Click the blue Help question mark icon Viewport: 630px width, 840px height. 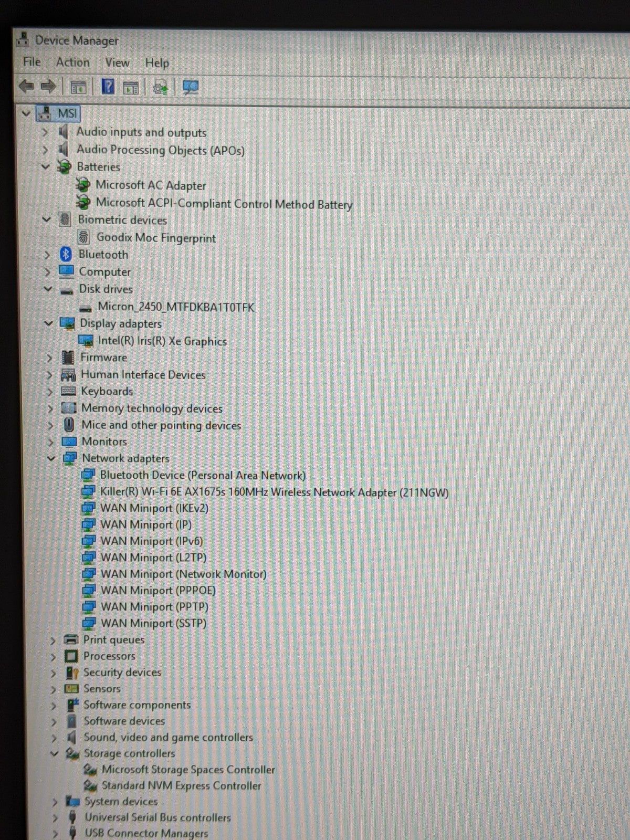pyautogui.click(x=108, y=87)
